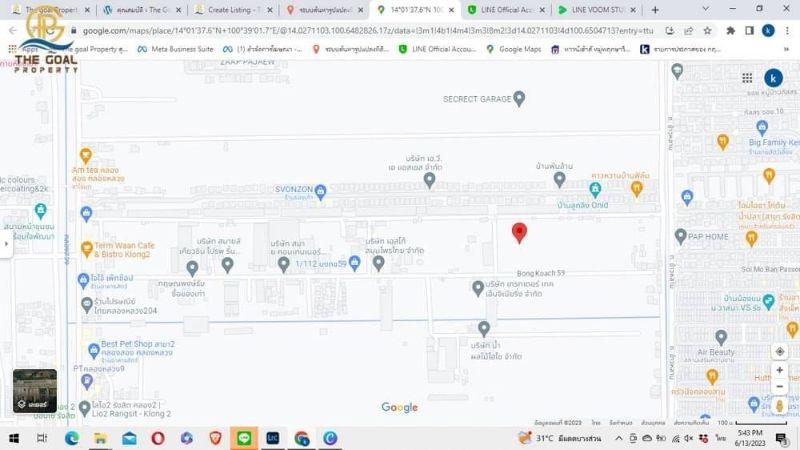Image resolution: width=800 pixels, height=450 pixels.
Task: Open the Meta Business Suite bookmark
Action: tap(175, 49)
